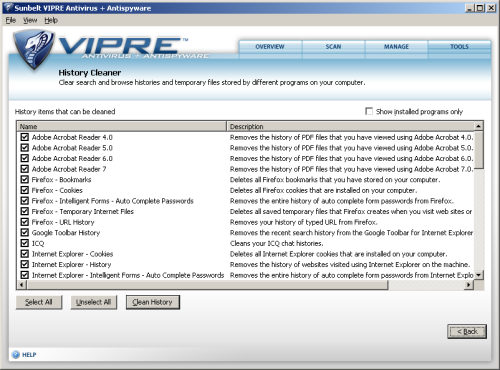Uncheck Adobe Acrobat Reader 7

tap(25, 169)
